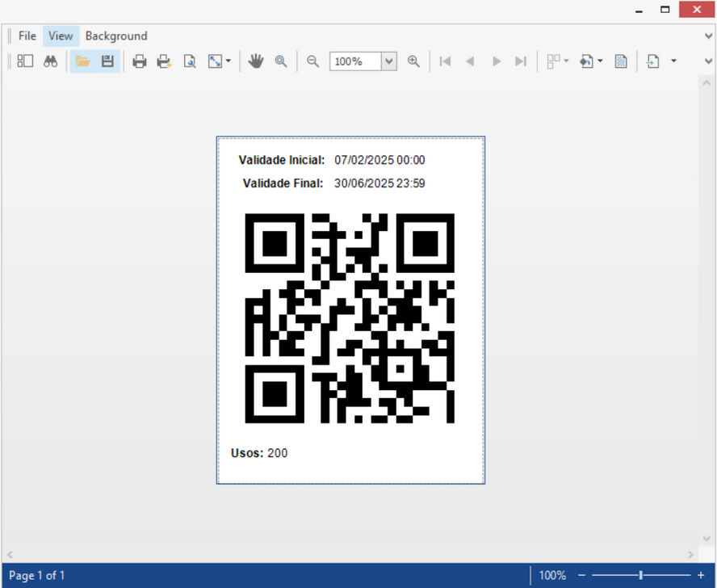Click the plus button of zoom slider
The width and height of the screenshot is (717, 588).
click(701, 575)
